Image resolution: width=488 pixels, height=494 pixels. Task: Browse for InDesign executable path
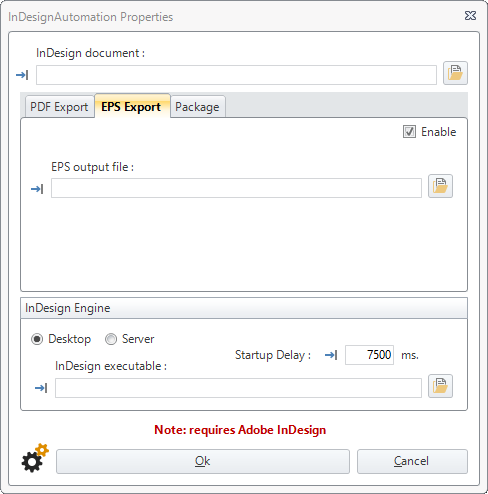(440, 386)
